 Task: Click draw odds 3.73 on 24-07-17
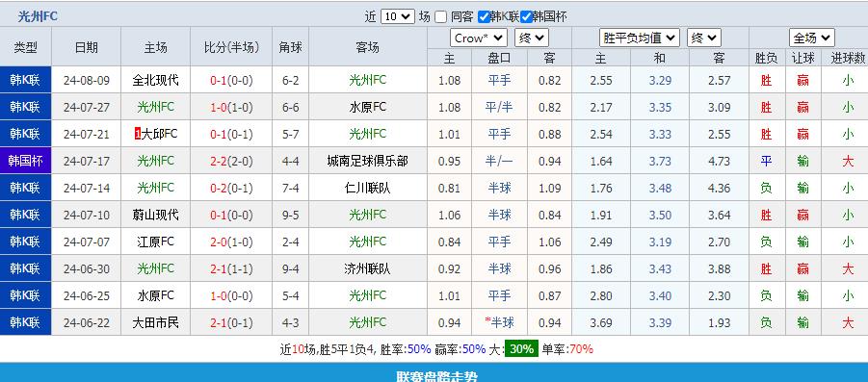(660, 162)
